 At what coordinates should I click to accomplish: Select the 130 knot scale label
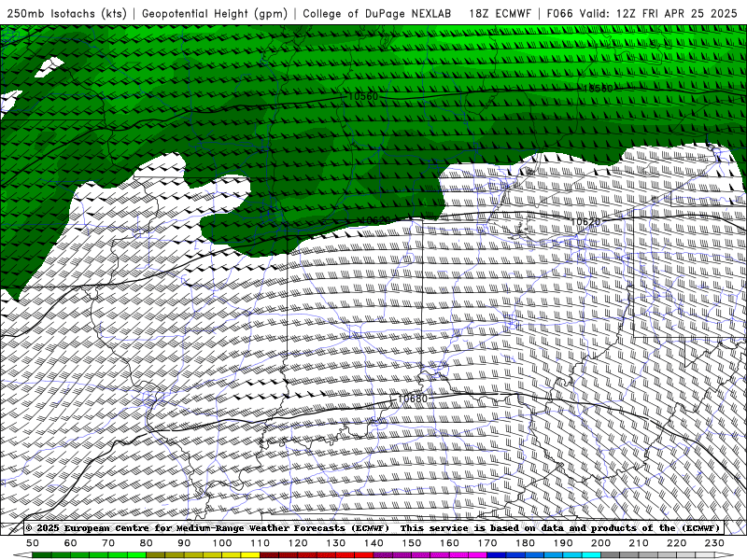[x=336, y=543]
